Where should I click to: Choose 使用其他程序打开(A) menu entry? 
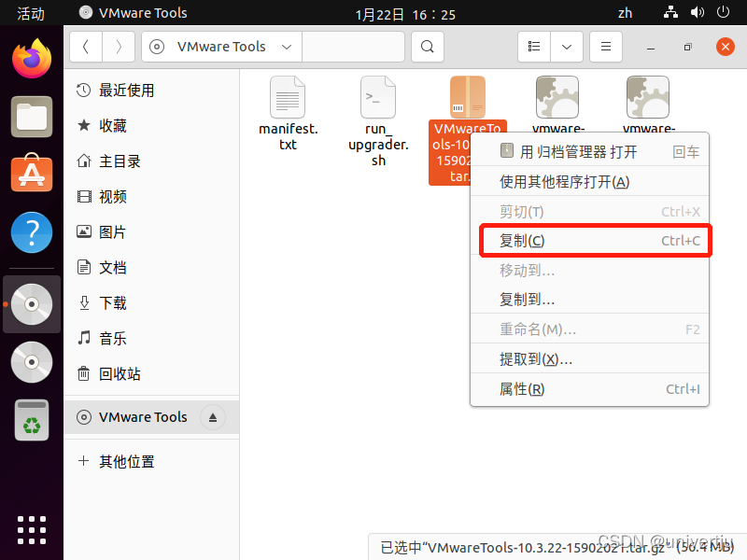[x=589, y=181]
